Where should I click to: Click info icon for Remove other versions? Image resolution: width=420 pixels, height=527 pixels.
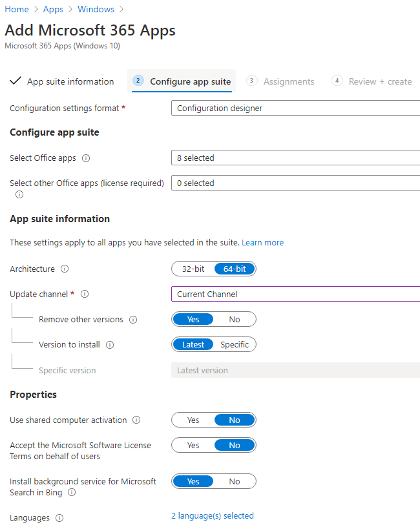pyautogui.click(x=133, y=320)
